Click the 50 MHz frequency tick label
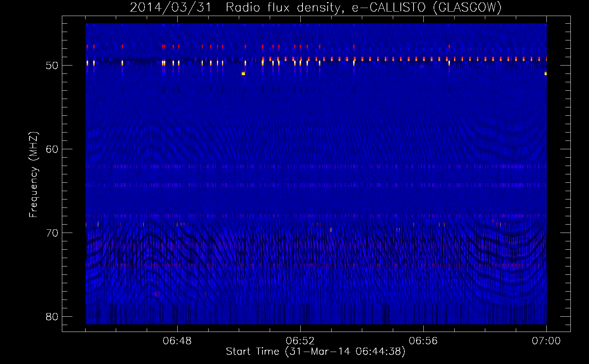This screenshot has height=364, width=589. click(x=52, y=66)
